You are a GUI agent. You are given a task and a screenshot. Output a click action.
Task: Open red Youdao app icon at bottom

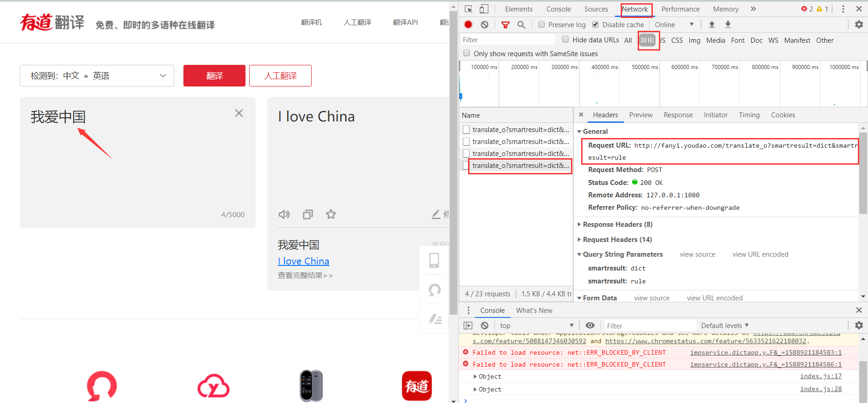click(x=417, y=386)
